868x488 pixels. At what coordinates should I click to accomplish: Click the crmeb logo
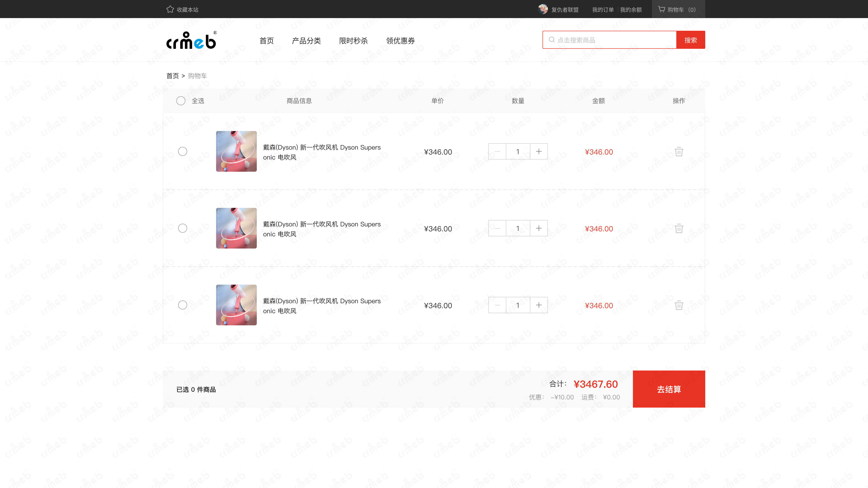191,41
